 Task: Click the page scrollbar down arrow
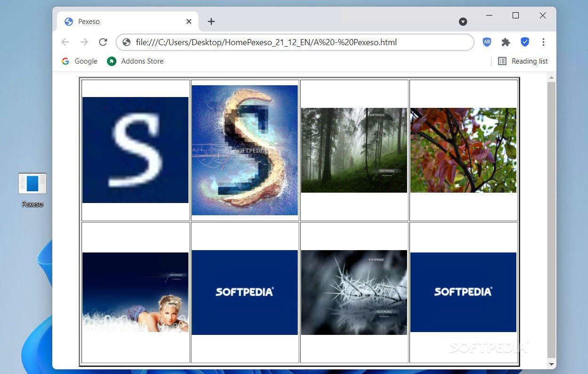click(x=551, y=365)
